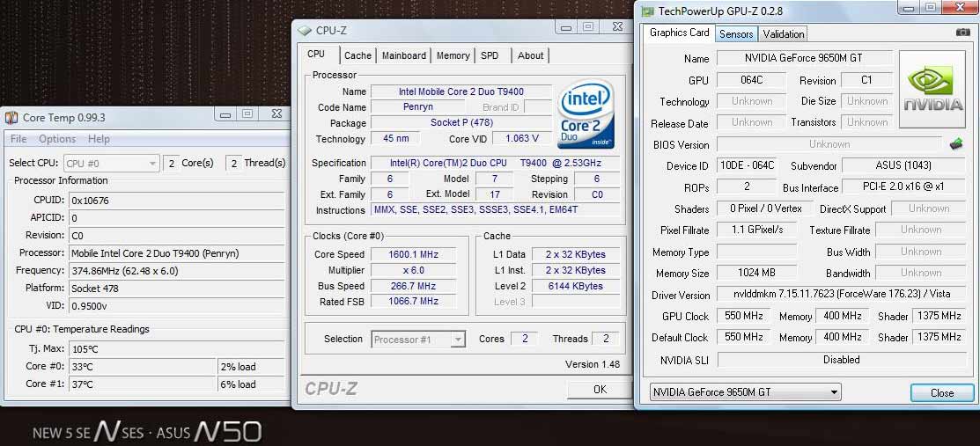
Task: Click the Core Speed value 1600.1 MHz
Action: click(x=412, y=254)
